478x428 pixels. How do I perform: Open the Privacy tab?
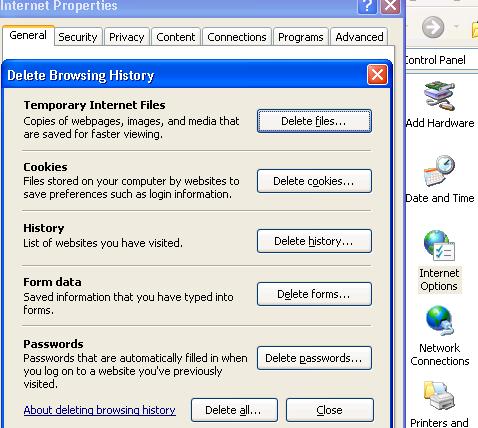point(127,37)
